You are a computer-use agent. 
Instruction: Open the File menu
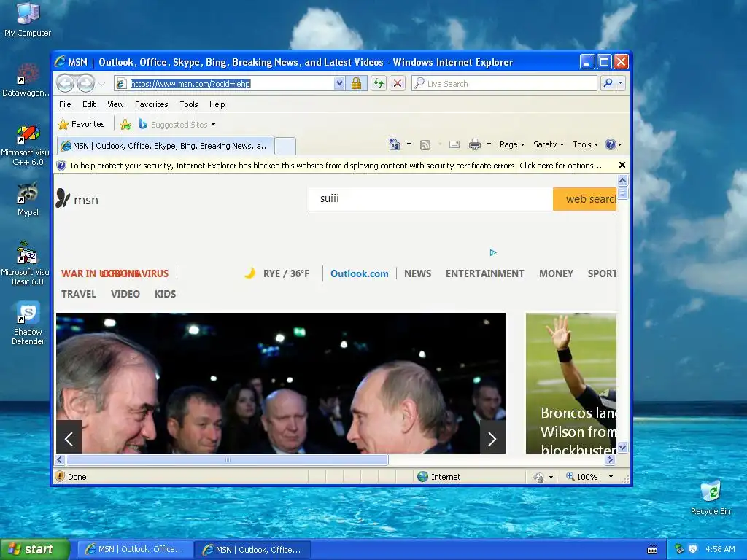(65, 104)
